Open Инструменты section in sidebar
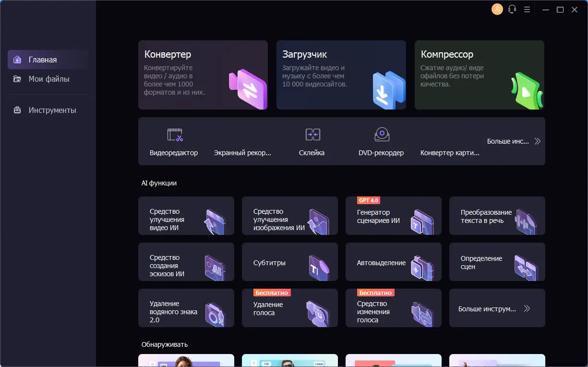This screenshot has height=367, width=588. point(48,110)
